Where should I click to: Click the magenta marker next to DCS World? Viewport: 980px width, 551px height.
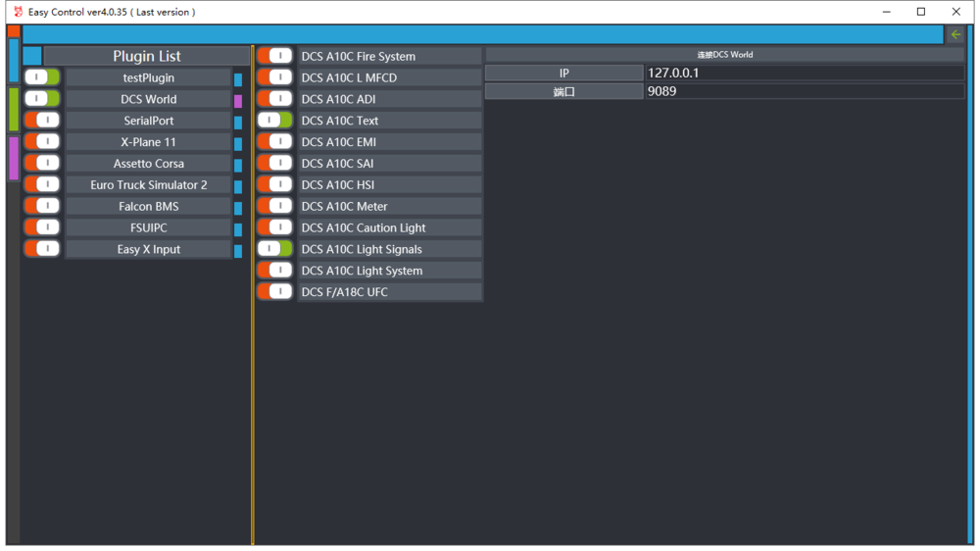238,101
